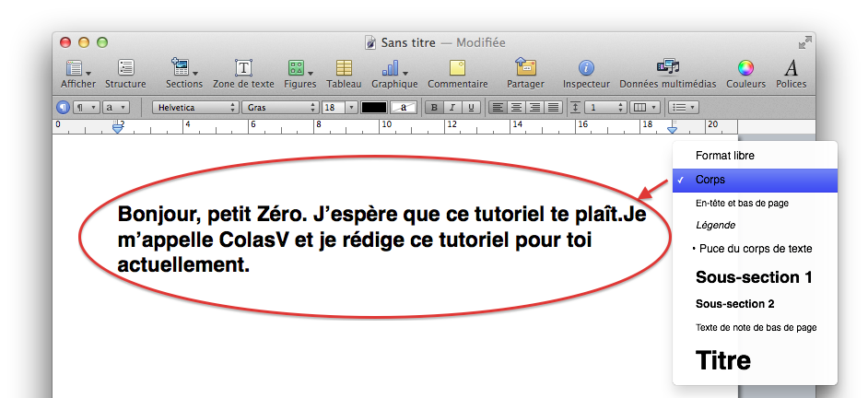This screenshot has height=398, width=868.
Task: Open the Polices fonts panel
Action: (x=791, y=68)
